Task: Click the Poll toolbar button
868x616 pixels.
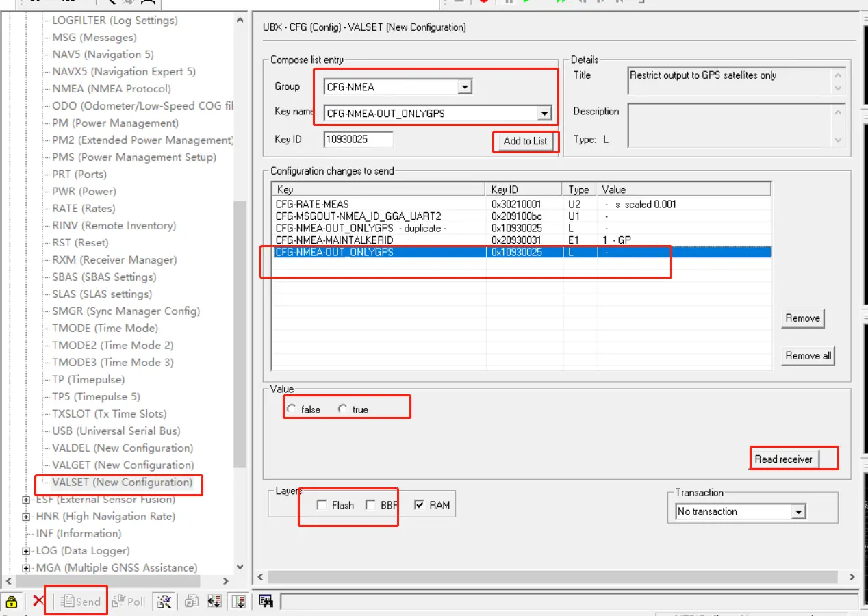Action: point(129,602)
